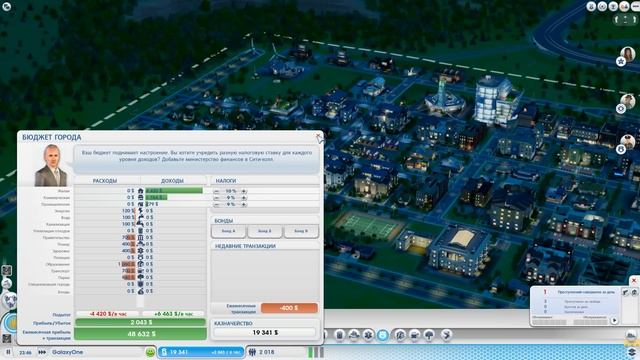Click the RCI demand bars
The image size is (640, 360).
pos(316,352)
